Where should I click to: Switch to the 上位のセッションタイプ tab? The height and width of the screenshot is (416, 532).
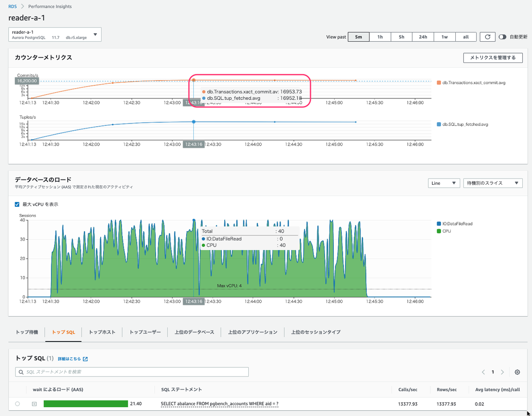click(x=316, y=332)
